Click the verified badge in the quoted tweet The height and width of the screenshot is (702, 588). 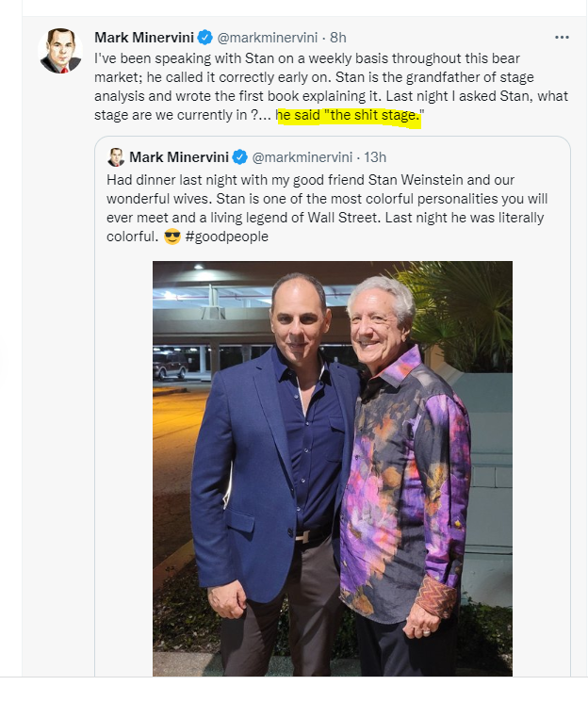[240, 156]
